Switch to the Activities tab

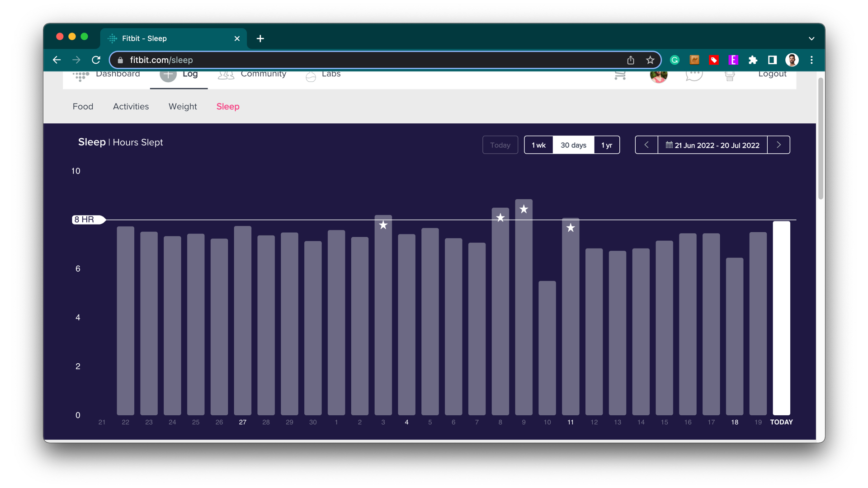131,106
